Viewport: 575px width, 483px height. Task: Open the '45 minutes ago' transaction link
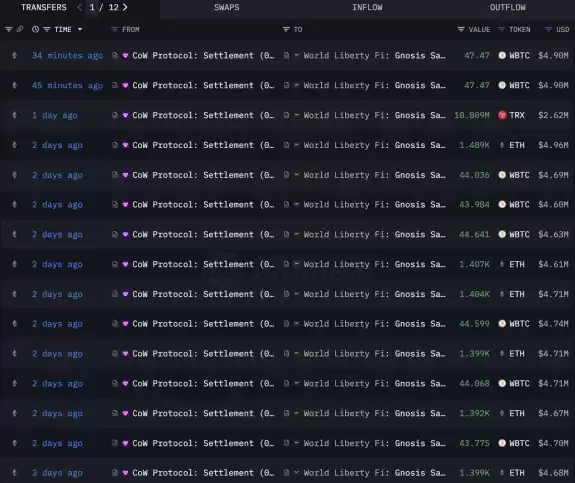(x=67, y=85)
